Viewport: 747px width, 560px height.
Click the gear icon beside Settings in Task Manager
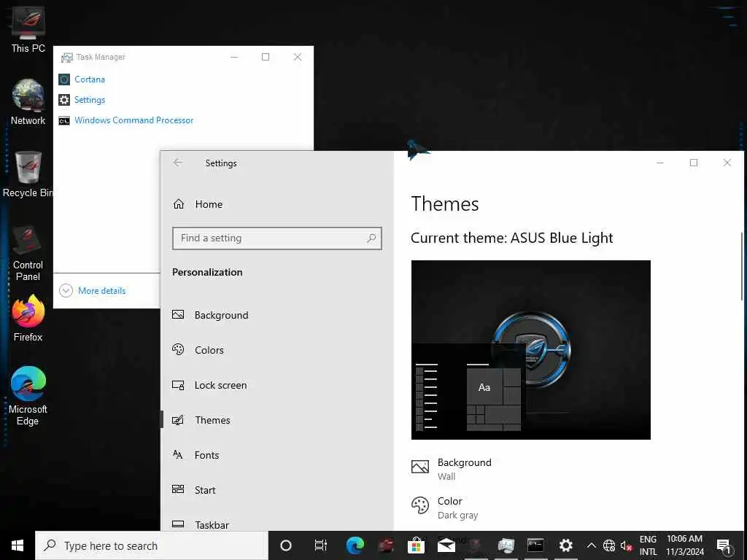[64, 100]
